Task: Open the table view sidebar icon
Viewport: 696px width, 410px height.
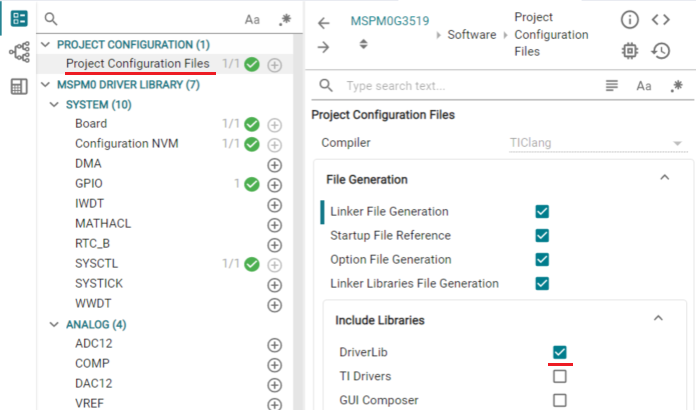Action: (x=19, y=87)
